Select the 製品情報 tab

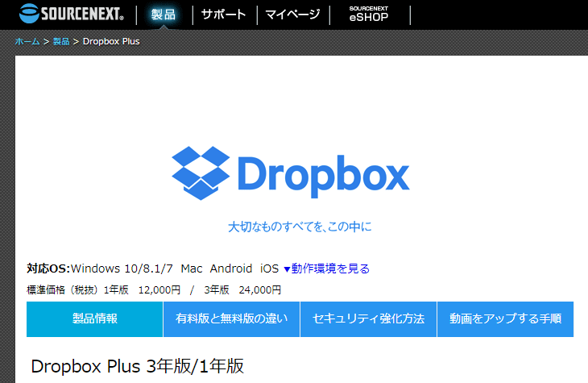coord(95,318)
